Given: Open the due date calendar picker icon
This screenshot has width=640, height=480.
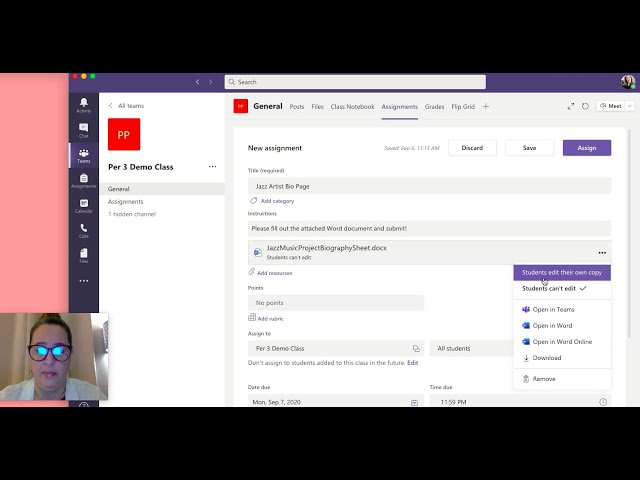Looking at the screenshot, I should (414, 402).
